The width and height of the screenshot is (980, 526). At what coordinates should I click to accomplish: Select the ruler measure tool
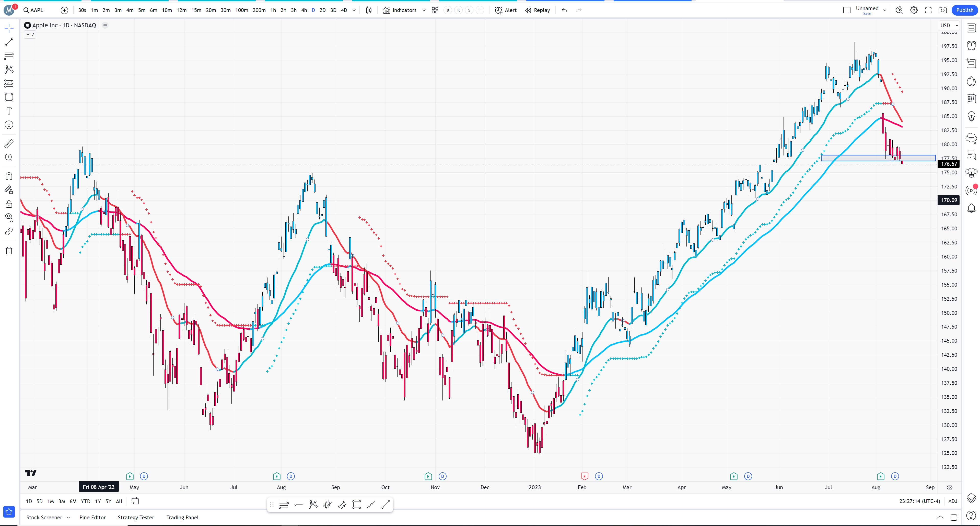point(9,144)
